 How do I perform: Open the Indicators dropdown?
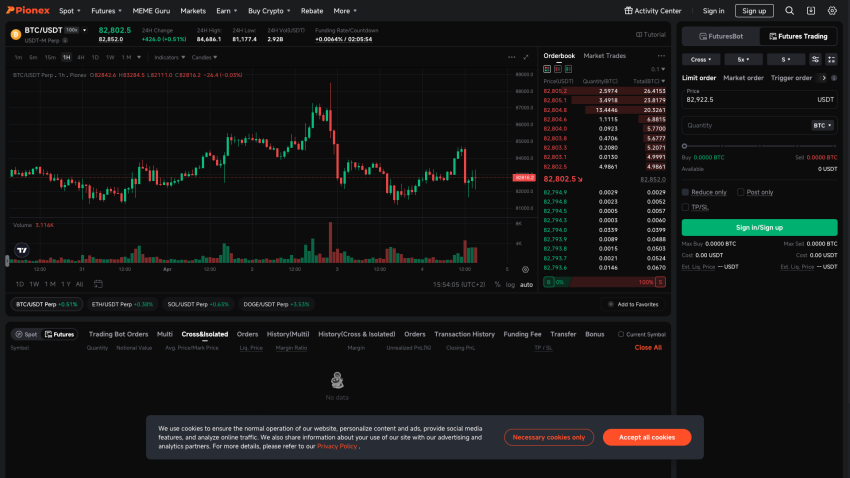pos(169,57)
